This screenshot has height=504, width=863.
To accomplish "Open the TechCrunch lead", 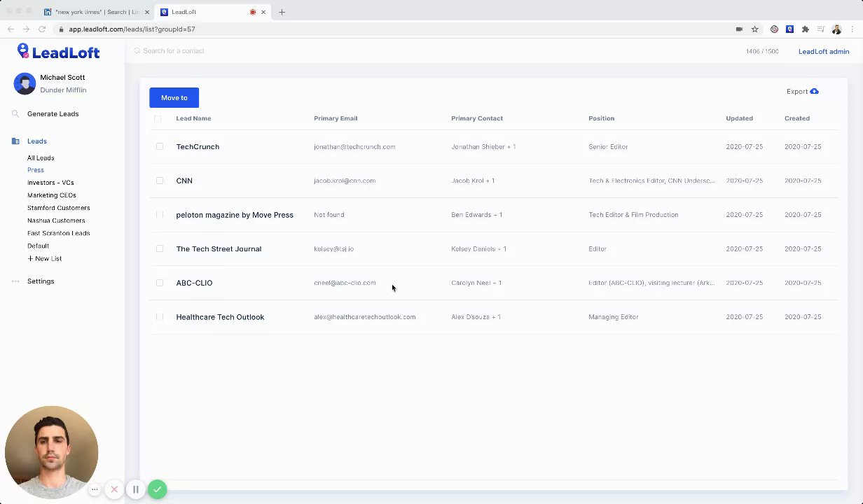I will point(198,146).
